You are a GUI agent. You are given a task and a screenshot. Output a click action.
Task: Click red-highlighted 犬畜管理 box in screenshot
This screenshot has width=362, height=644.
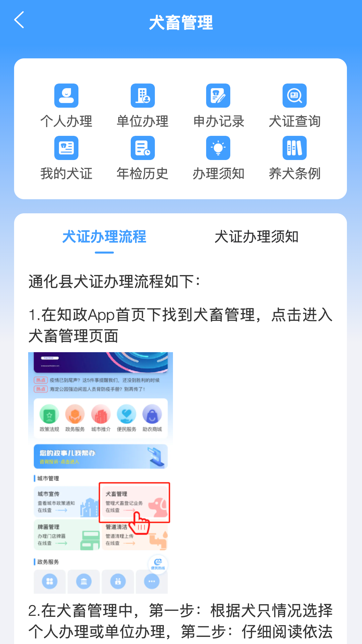tap(134, 502)
